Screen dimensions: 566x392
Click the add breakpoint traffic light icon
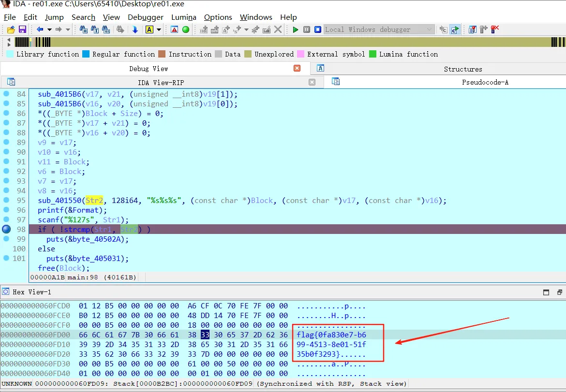(484, 29)
